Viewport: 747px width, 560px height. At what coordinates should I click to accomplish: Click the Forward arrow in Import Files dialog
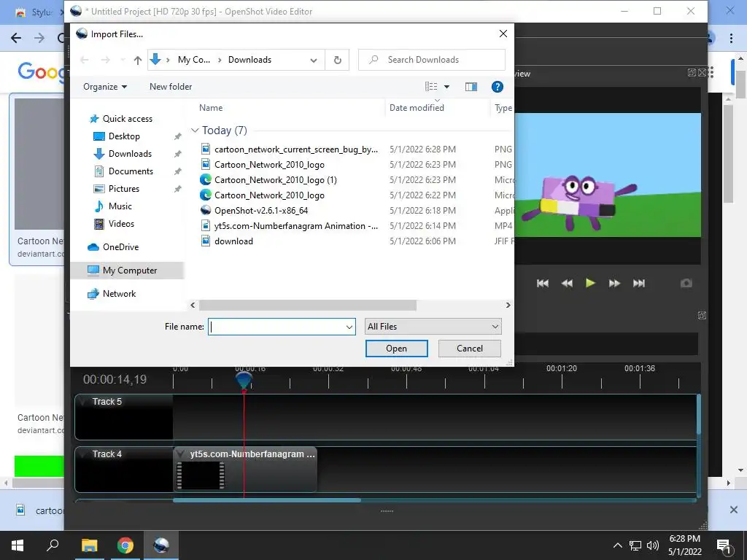tap(105, 60)
